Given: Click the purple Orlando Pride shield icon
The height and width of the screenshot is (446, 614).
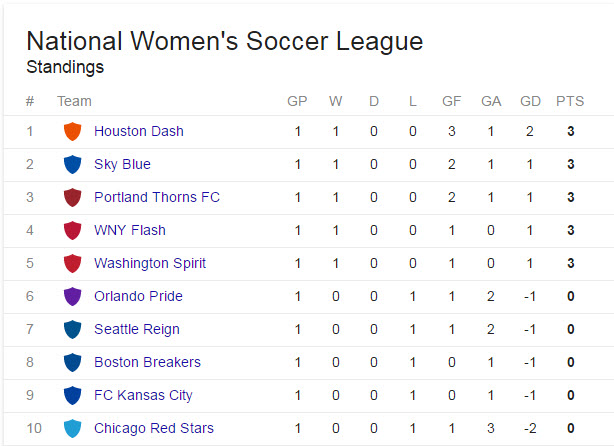Looking at the screenshot, I should (x=72, y=296).
